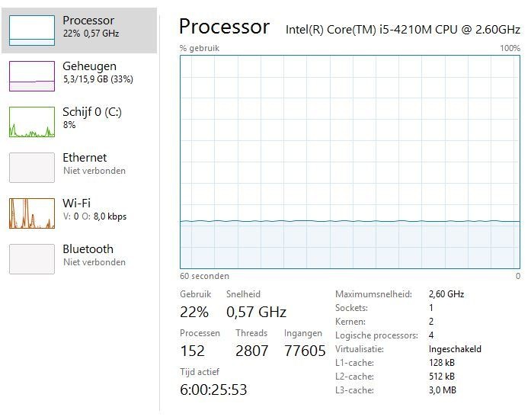Viewport: 531px width, 420px height.
Task: Click the Tijd actief uptime value
Action: [213, 390]
